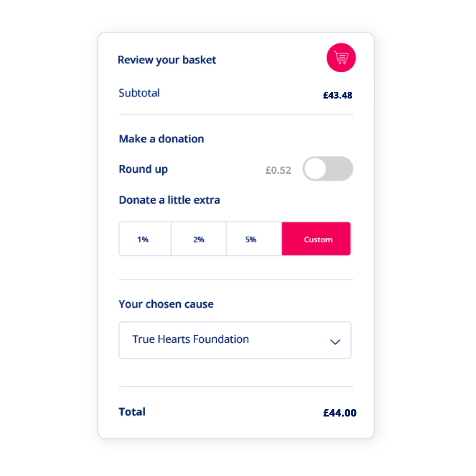476x476 pixels.
Task: Click the Round up label text
Action: tap(143, 169)
